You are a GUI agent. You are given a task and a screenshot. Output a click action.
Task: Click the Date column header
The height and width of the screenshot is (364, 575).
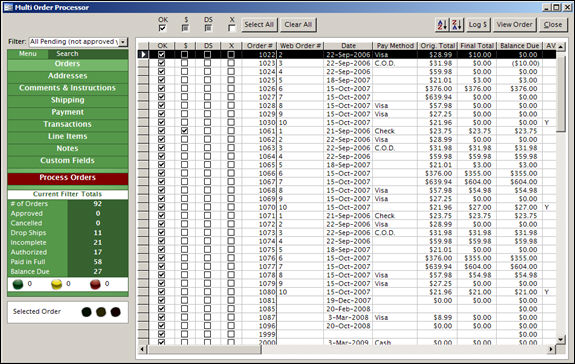click(x=348, y=46)
